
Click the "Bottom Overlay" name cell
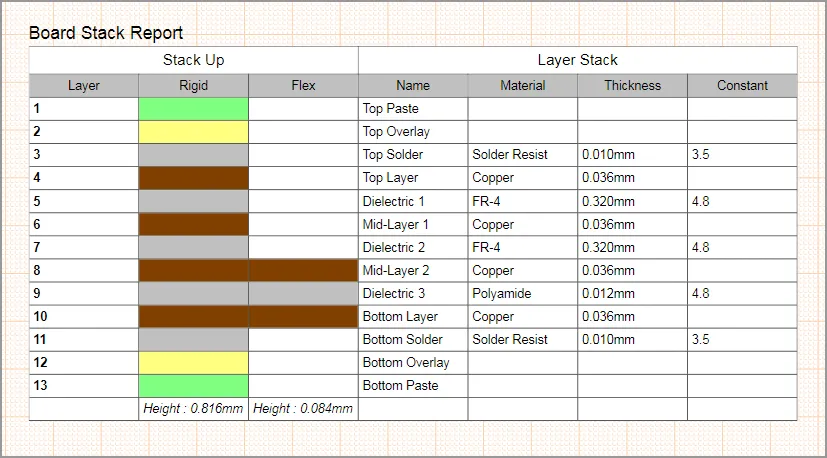coord(413,362)
